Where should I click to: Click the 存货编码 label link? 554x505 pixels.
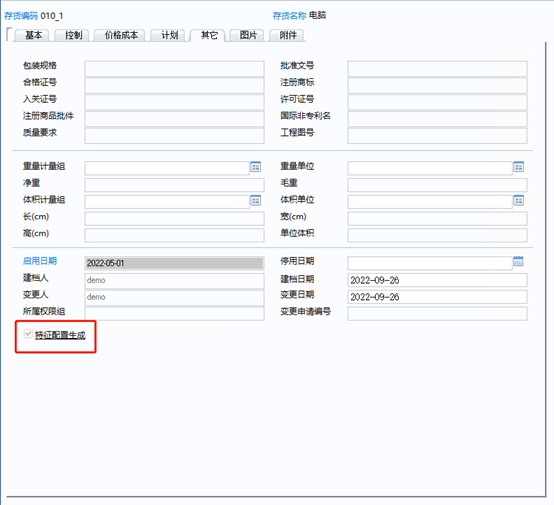tap(21, 16)
